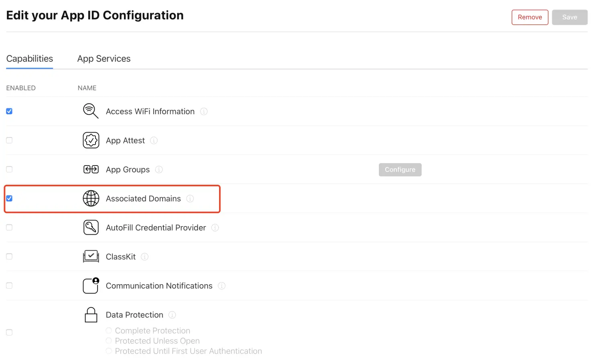
Task: Click the Associated Domains globe icon
Action: pos(91,198)
